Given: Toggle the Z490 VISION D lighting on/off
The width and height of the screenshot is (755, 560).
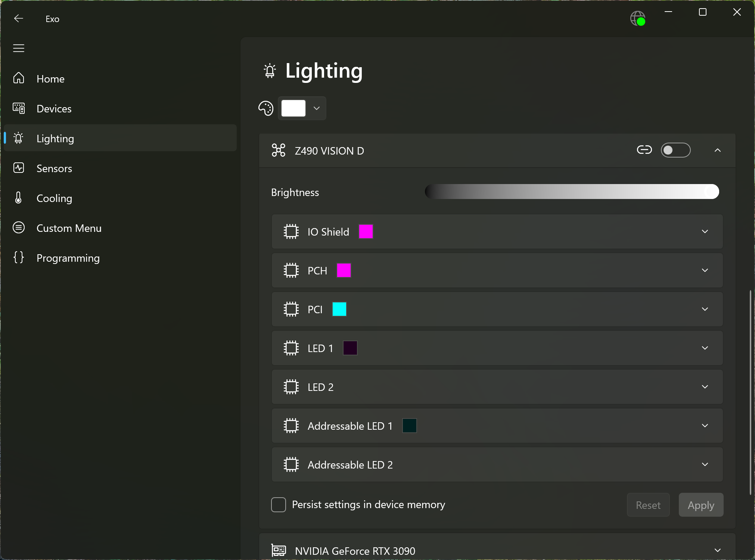Looking at the screenshot, I should 675,150.
